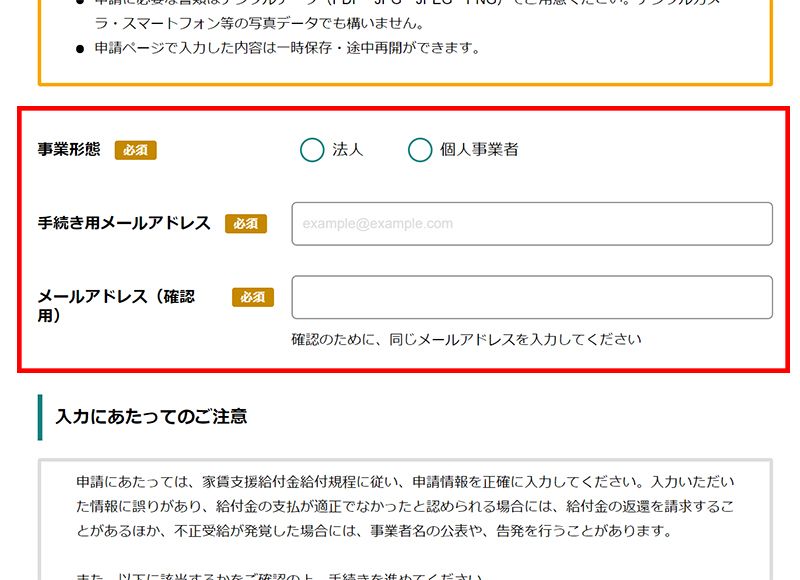Click the 必須 badge beside 事業形態
This screenshot has height=580, width=800.
(x=136, y=150)
